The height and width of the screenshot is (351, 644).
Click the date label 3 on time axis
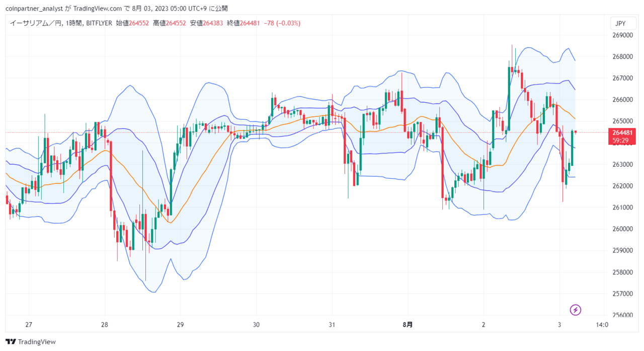click(x=559, y=325)
